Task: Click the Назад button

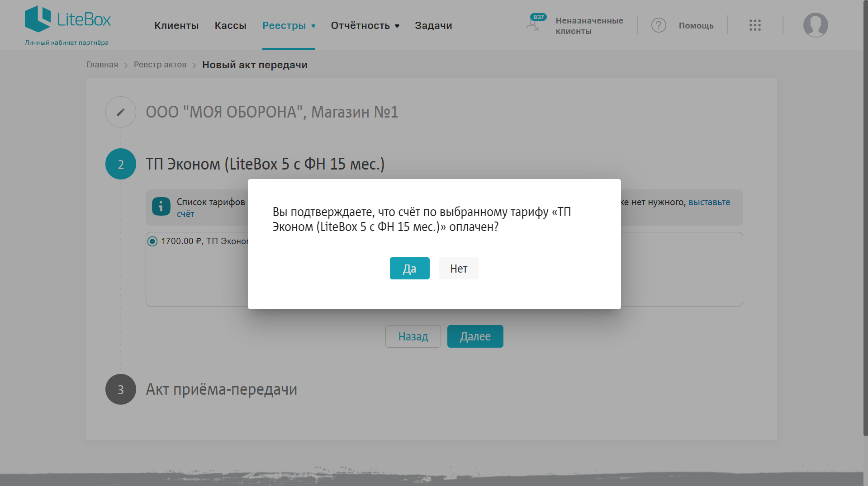Action: [413, 336]
